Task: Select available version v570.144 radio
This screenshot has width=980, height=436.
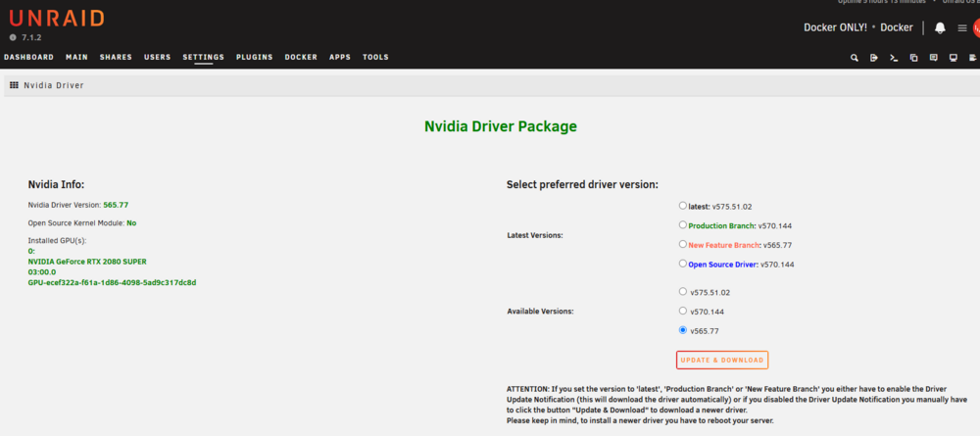Action: [682, 311]
